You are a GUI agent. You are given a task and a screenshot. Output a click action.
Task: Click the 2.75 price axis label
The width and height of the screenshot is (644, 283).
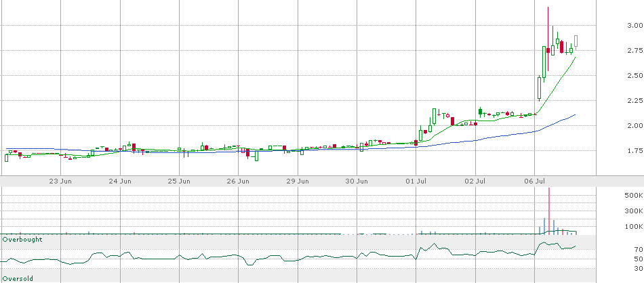636,51
